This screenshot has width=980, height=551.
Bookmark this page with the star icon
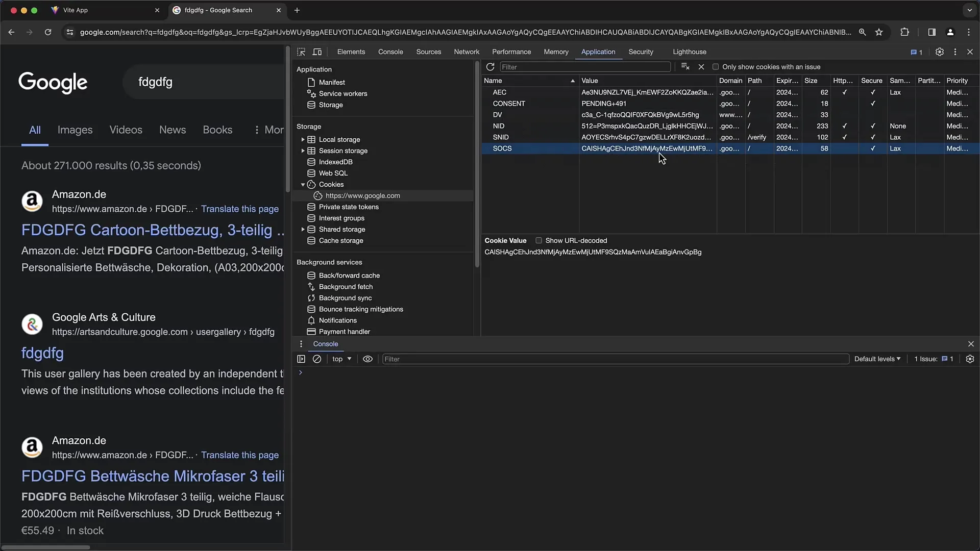pyautogui.click(x=879, y=32)
